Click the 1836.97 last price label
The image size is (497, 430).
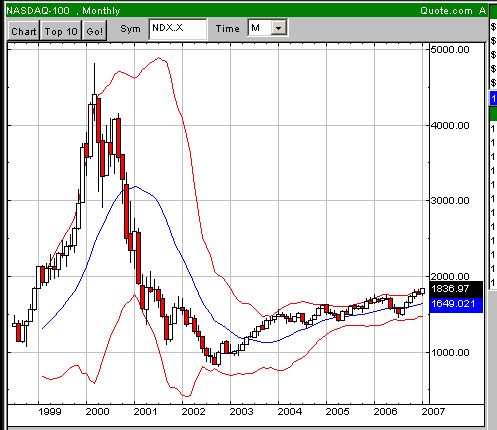[x=456, y=288]
